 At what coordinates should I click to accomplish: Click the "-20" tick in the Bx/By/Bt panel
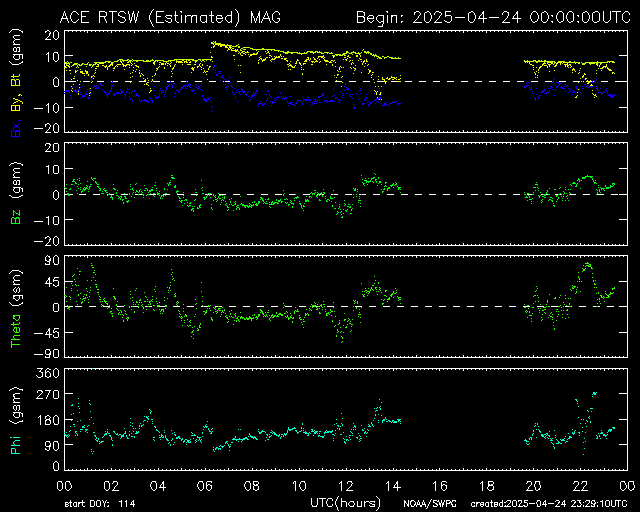point(47,128)
